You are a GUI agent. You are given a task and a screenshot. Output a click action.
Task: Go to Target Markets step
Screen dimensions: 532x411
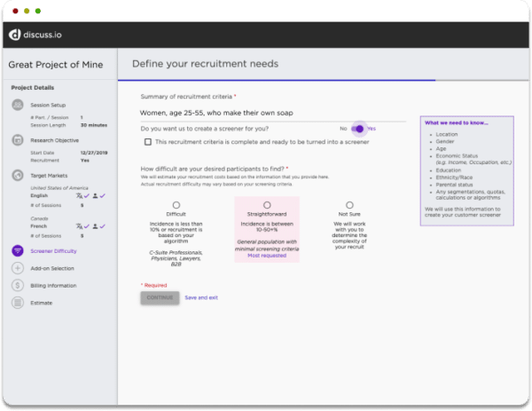(49, 176)
